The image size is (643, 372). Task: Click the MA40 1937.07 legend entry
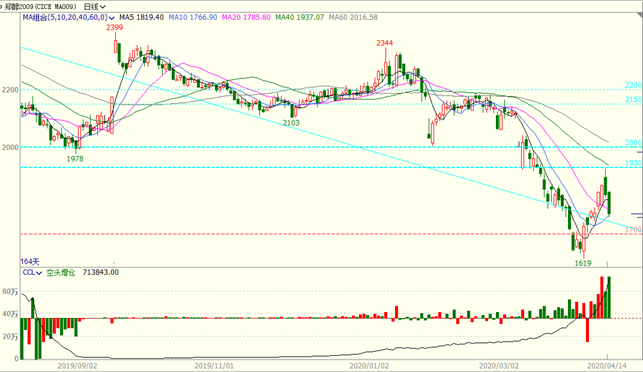pyautogui.click(x=300, y=17)
